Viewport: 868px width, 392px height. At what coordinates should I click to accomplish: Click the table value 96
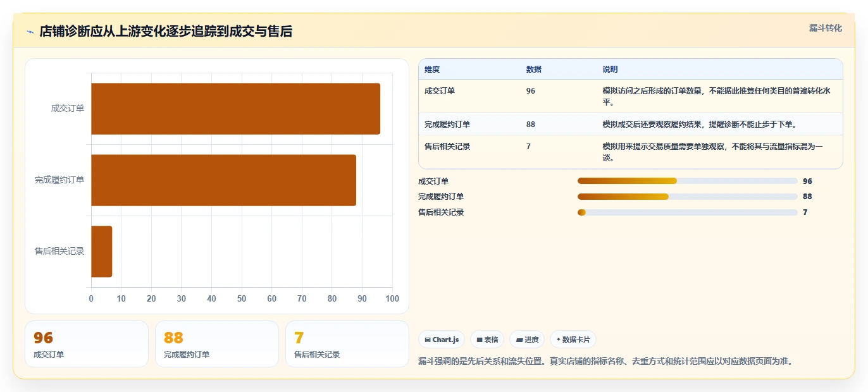click(531, 91)
